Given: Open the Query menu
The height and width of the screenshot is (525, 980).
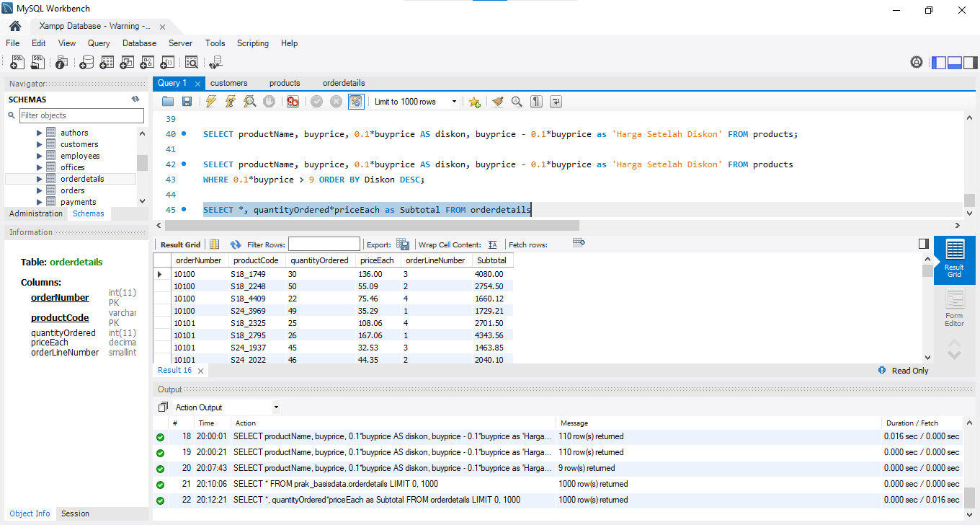Looking at the screenshot, I should click(99, 43).
